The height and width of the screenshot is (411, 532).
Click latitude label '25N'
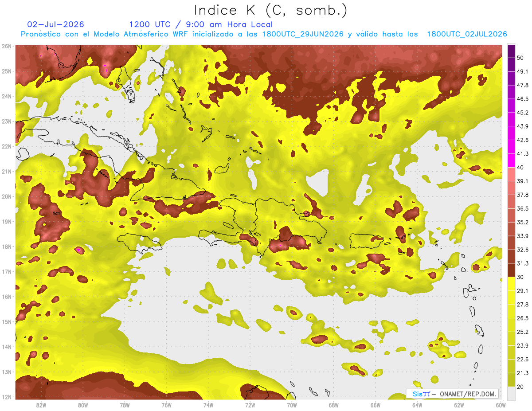point(6,71)
